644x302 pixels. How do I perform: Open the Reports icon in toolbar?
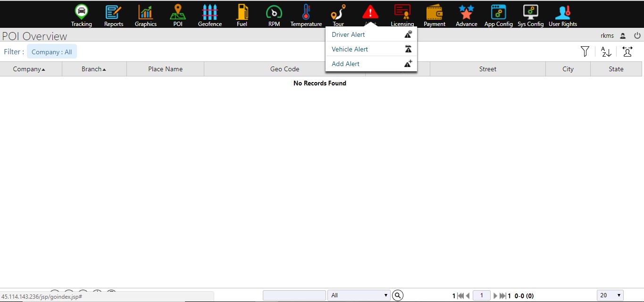click(113, 12)
